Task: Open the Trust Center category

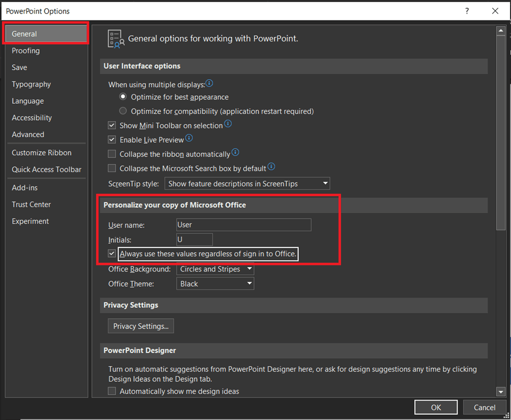Action: [x=46, y=204]
